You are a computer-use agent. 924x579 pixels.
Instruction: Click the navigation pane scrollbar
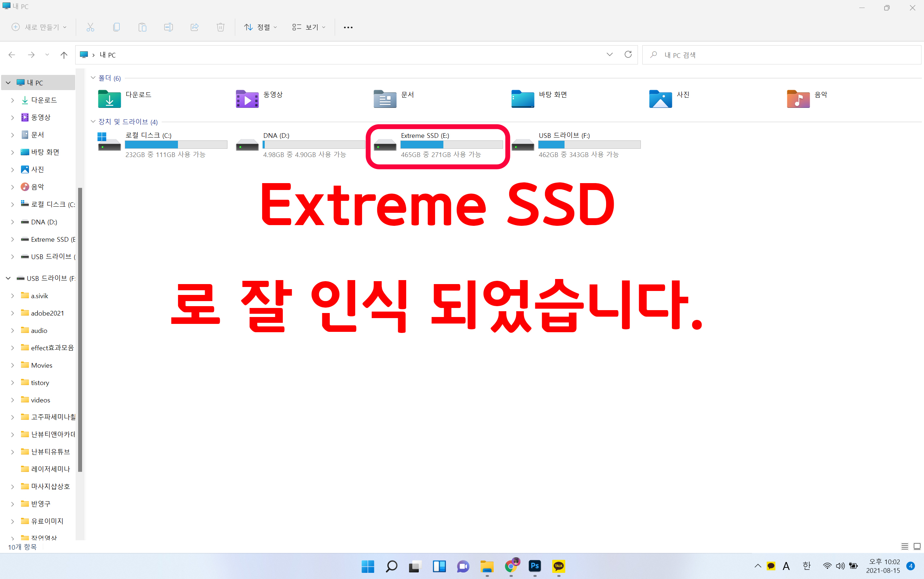(x=80, y=329)
